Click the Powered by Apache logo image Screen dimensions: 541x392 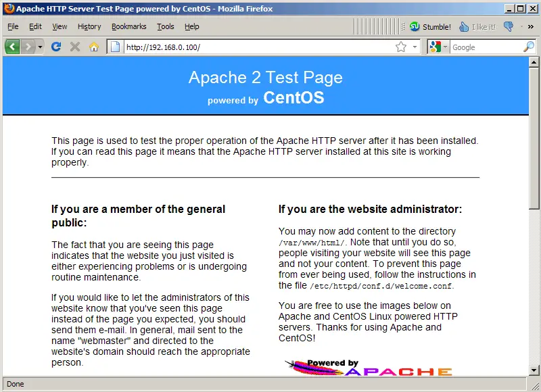click(x=369, y=367)
